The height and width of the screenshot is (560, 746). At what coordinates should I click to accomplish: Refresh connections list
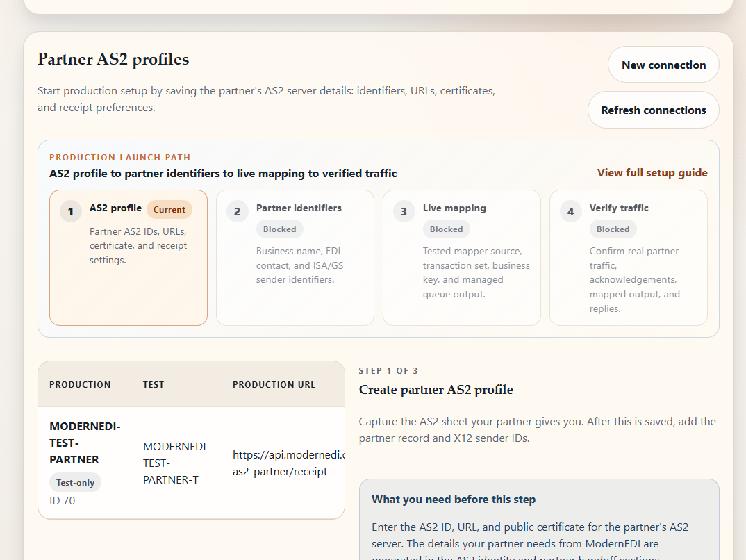coord(653,110)
